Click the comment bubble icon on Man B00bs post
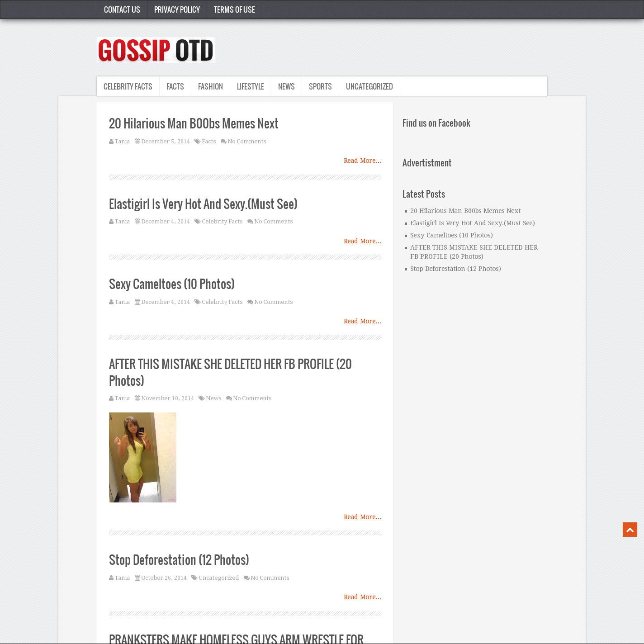 [223, 142]
